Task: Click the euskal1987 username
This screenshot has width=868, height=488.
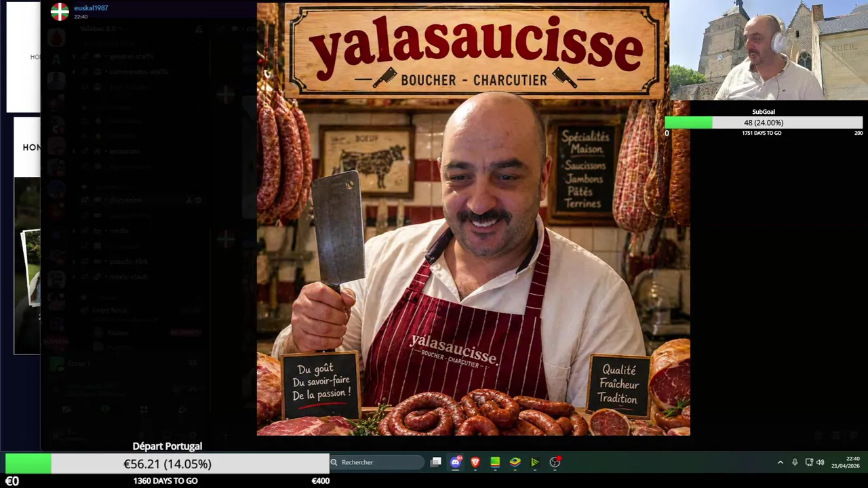Action: [x=91, y=8]
